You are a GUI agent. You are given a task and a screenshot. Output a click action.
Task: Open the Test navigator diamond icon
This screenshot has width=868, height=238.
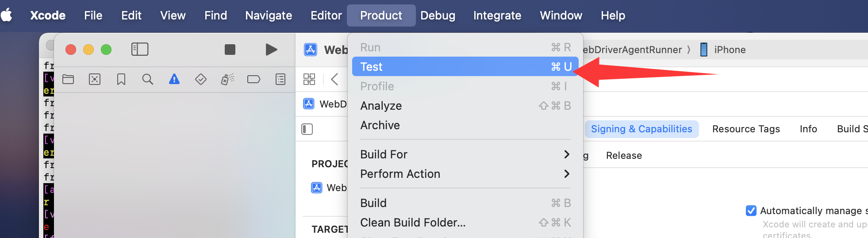[201, 79]
